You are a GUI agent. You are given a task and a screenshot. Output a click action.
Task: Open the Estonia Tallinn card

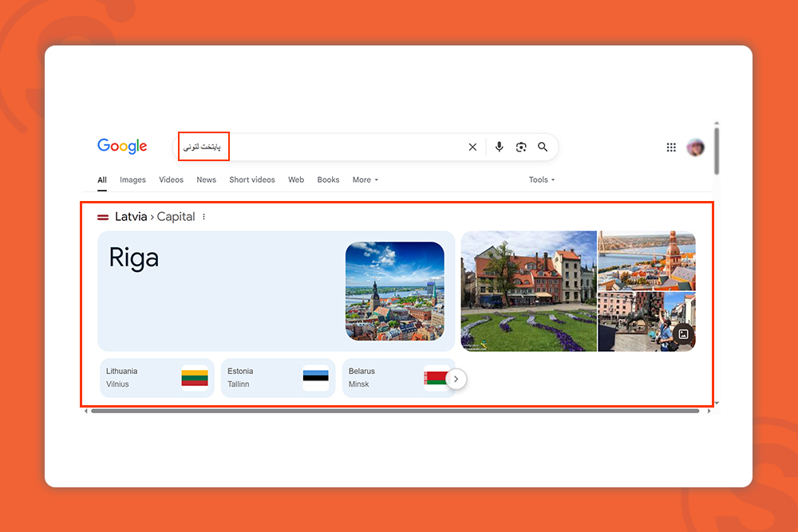pyautogui.click(x=278, y=378)
